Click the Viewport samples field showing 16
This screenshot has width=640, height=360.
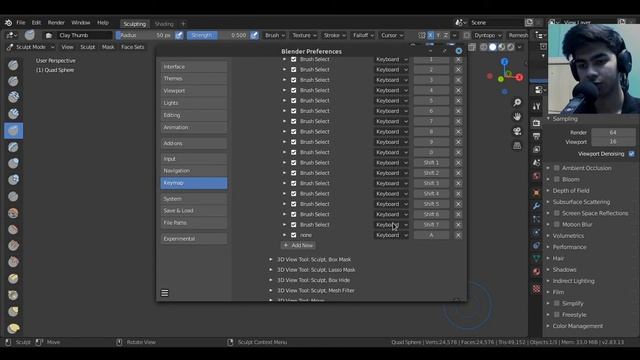[613, 142]
